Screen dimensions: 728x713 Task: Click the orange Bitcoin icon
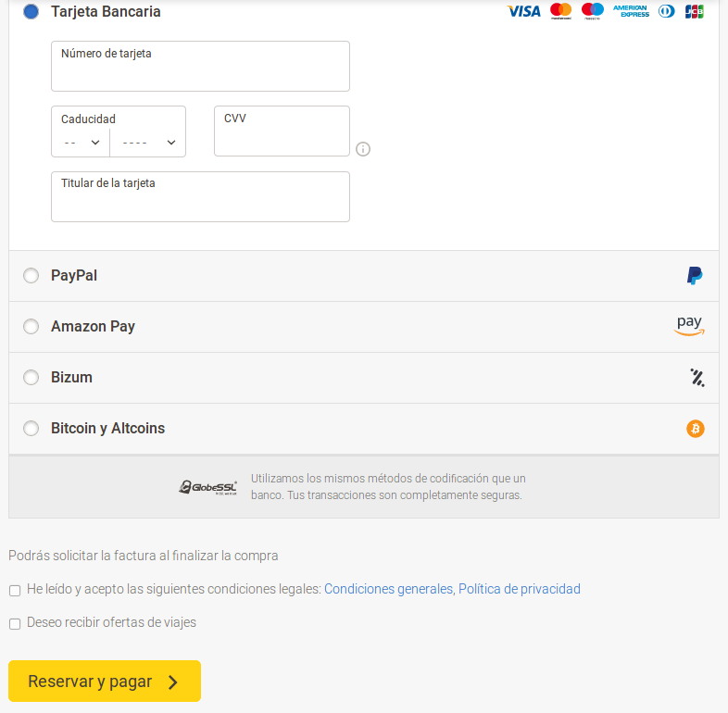[x=696, y=429]
